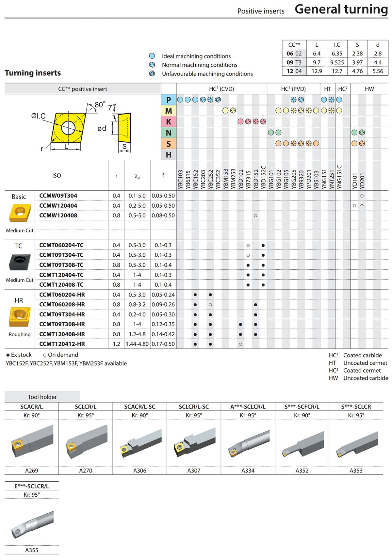Select insert code CCMT120412-HR
This screenshot has width=392, height=560.
pyautogui.click(x=62, y=344)
